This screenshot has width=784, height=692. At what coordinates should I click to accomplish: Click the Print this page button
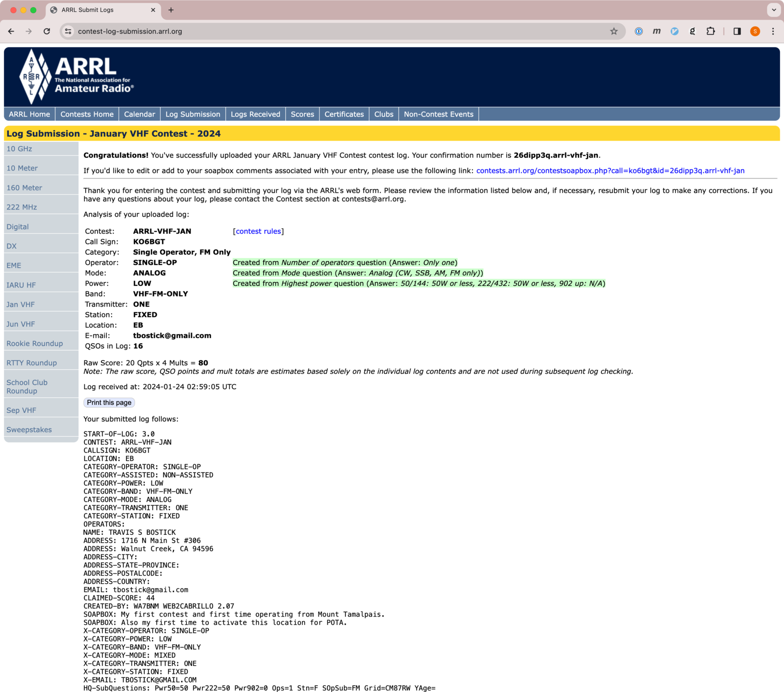coord(109,403)
